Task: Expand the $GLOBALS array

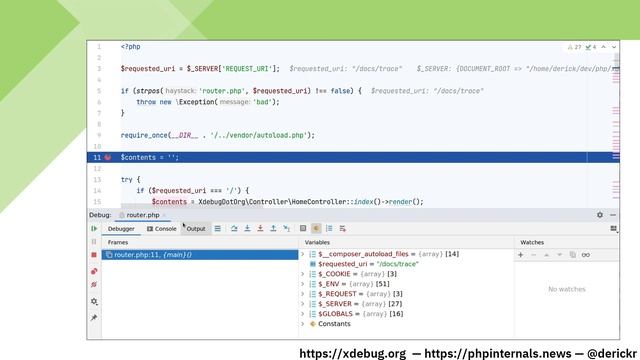Action: pyautogui.click(x=303, y=314)
